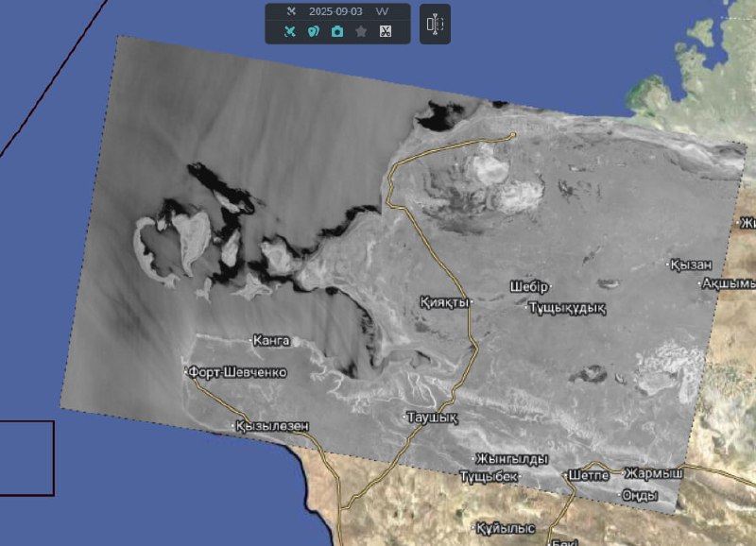Click the teal location pins icon
The height and width of the screenshot is (546, 756).
coord(314,31)
